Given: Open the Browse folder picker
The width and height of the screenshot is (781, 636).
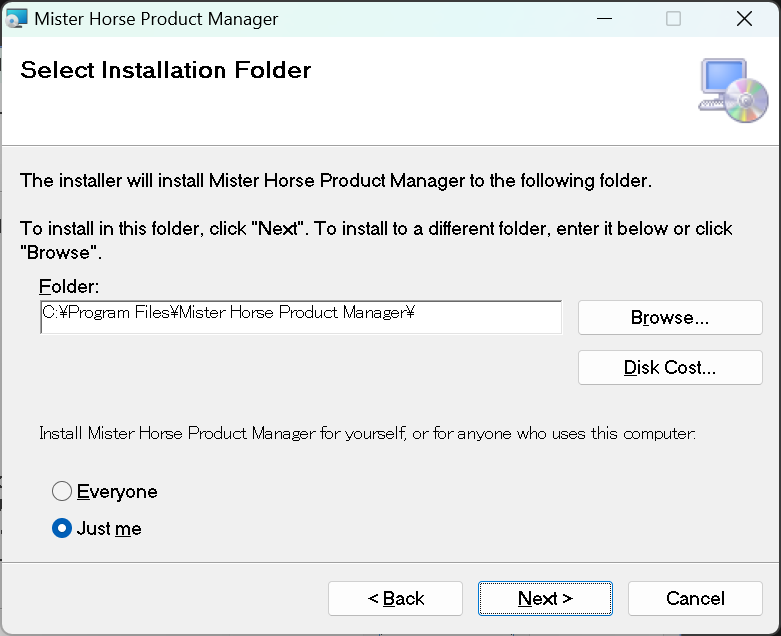Looking at the screenshot, I should (669, 318).
